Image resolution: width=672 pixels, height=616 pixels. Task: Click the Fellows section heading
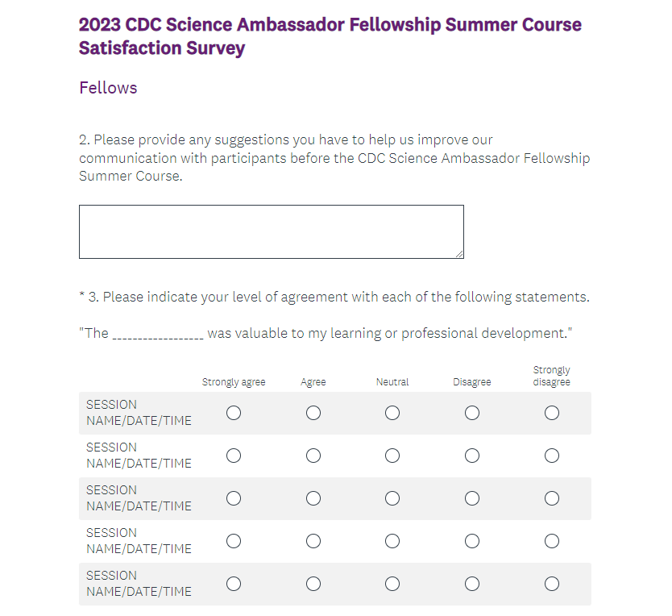108,88
